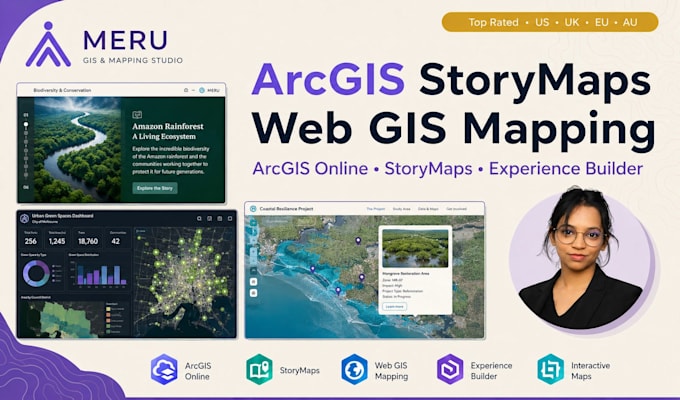Click the Web GIS Mapping globe icon
This screenshot has width=680, height=400.
tap(354, 370)
